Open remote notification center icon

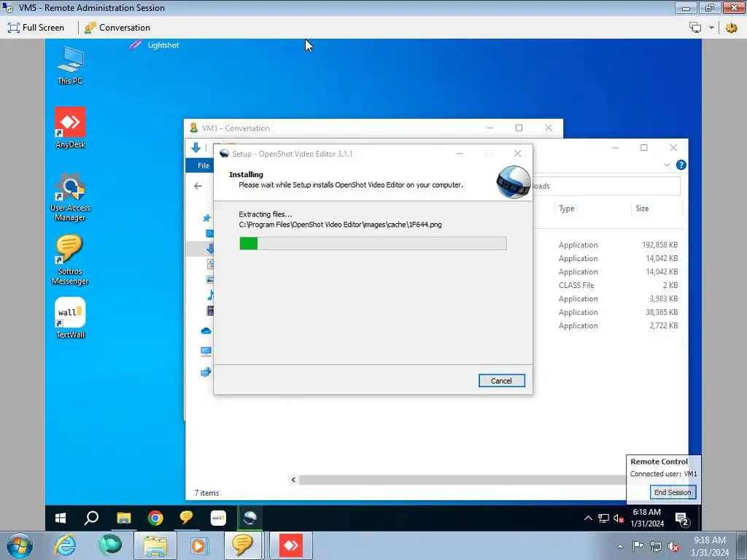click(682, 518)
